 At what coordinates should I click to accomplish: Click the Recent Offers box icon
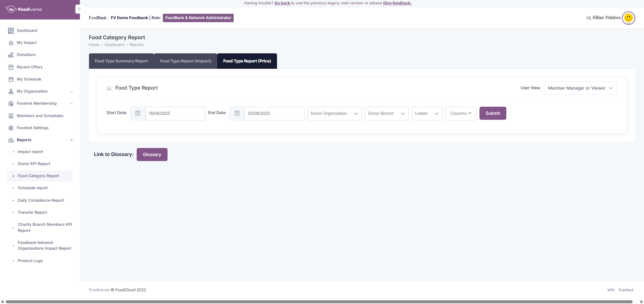(11, 67)
